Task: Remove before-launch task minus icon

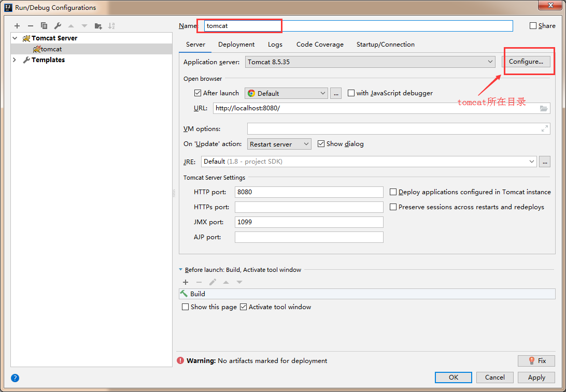Action: click(x=199, y=282)
